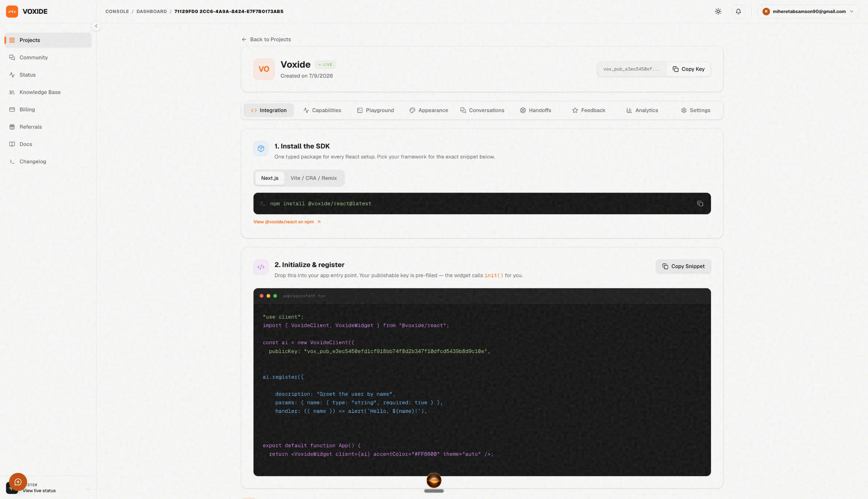Screen dimensions: 868x499
Task: Click the Initialize & register code icon
Action: click(261, 267)
